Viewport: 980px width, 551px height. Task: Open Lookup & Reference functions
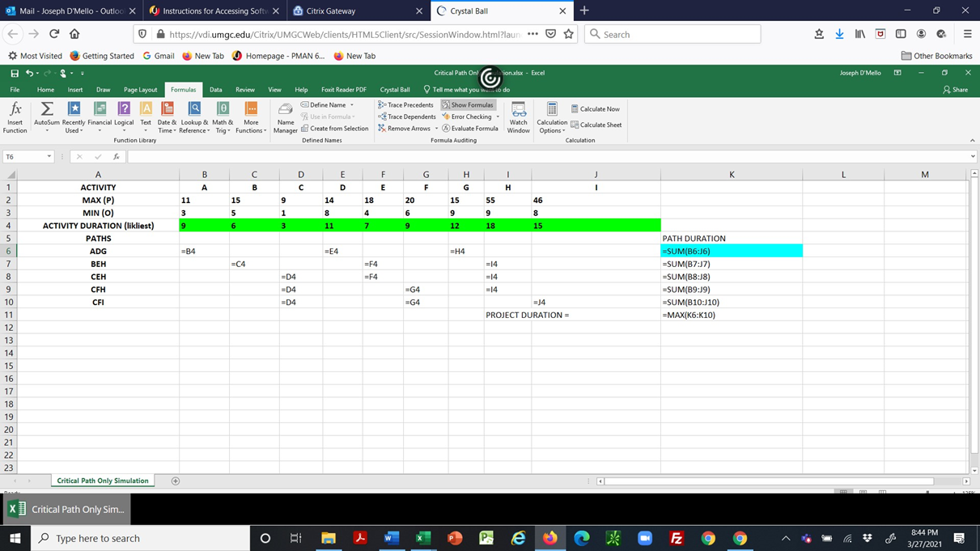pyautogui.click(x=194, y=118)
